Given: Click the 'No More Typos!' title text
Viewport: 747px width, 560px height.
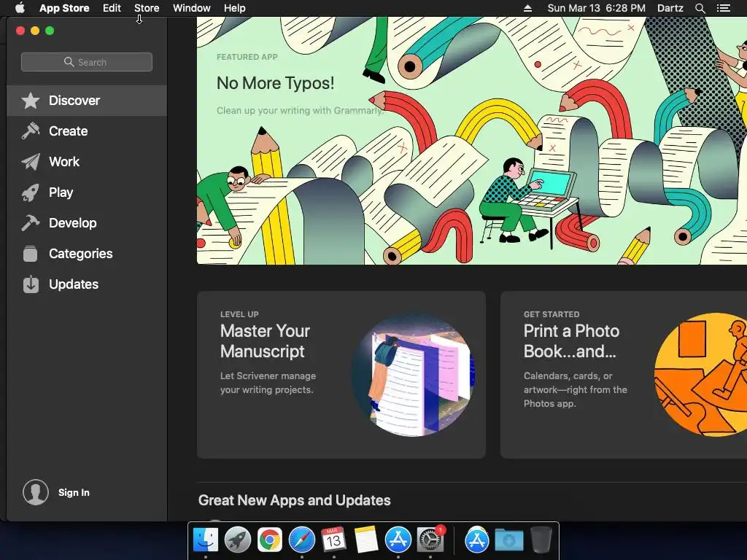Looking at the screenshot, I should point(275,83).
